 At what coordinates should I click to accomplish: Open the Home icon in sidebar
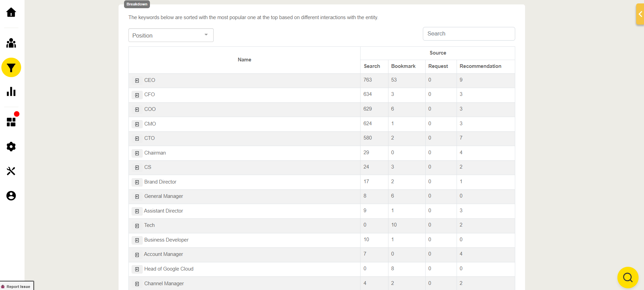[11, 13]
